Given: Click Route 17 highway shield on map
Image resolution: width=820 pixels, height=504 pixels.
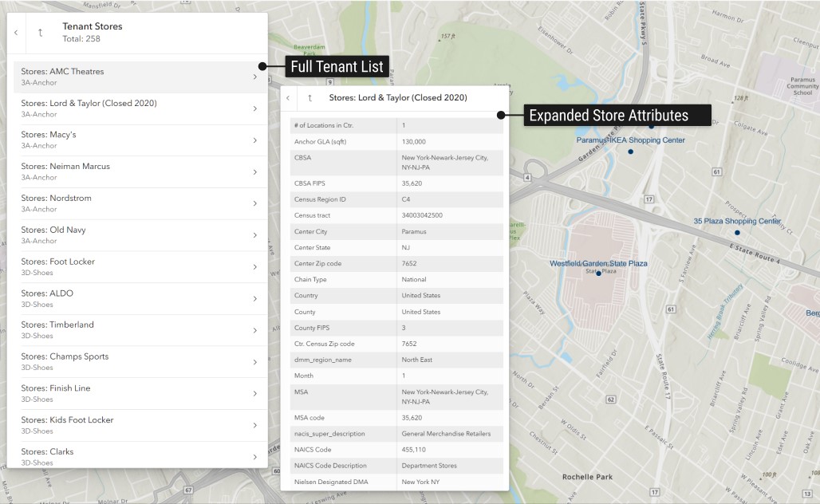Looking at the screenshot, I should (650, 199).
